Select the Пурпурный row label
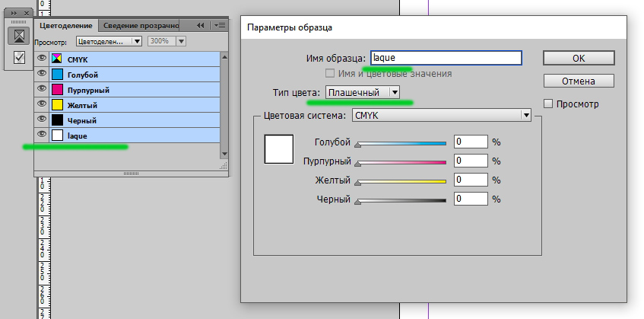644x319 pixels. (x=88, y=90)
